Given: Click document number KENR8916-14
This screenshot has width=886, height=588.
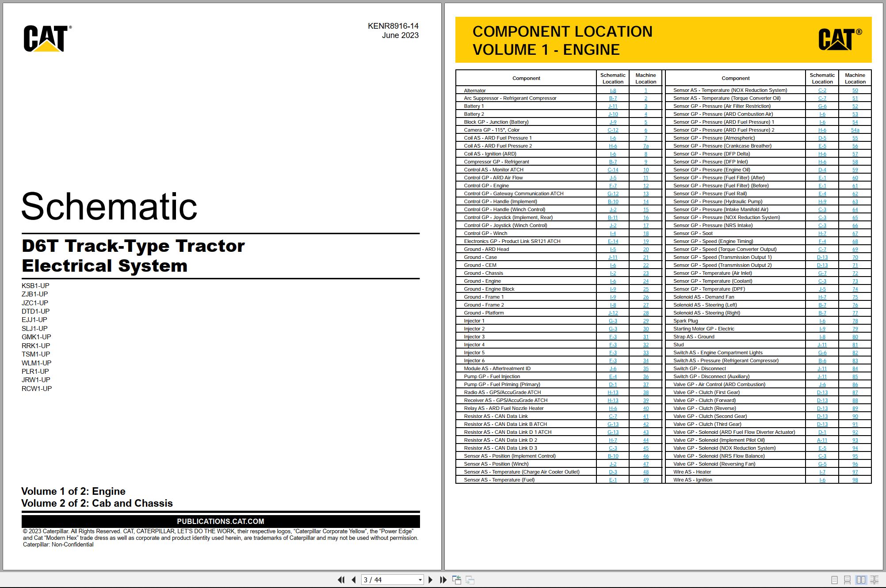Looking at the screenshot, I should click(393, 26).
